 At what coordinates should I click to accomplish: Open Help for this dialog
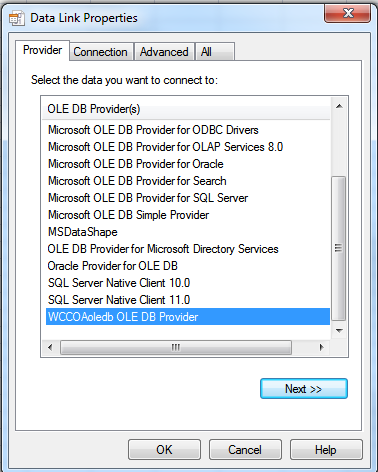pyautogui.click(x=326, y=450)
